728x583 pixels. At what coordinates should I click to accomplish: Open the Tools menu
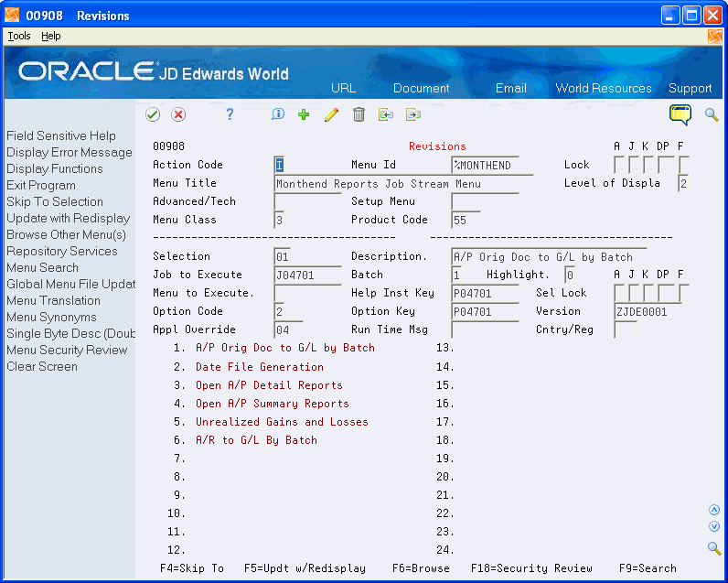(19, 36)
